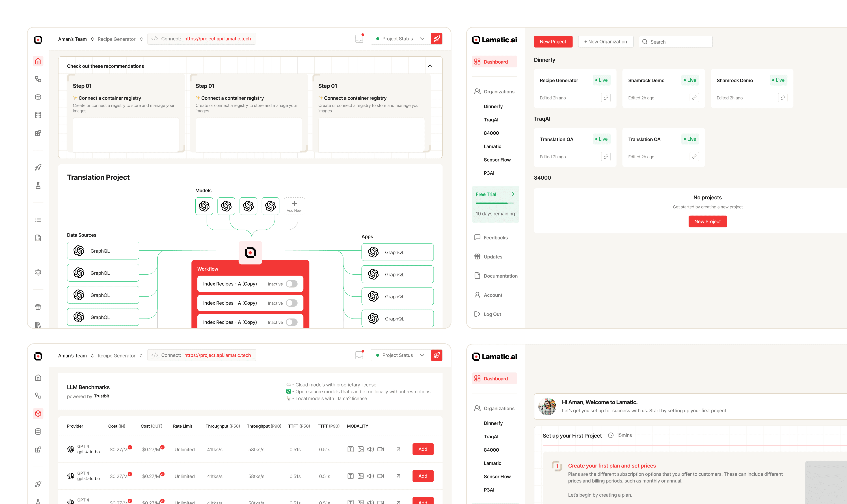Click 'Create your first plan and set prices'
Viewport: 847px width, 504px height.
tap(611, 466)
